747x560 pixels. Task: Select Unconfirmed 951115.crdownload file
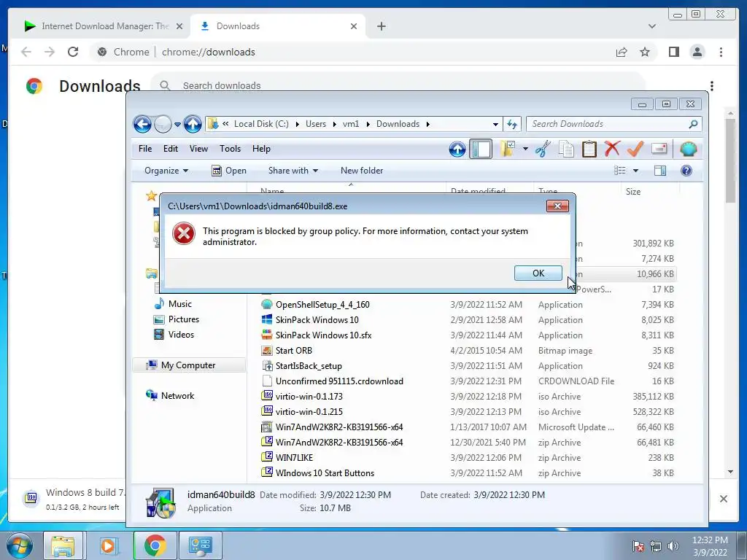(339, 381)
